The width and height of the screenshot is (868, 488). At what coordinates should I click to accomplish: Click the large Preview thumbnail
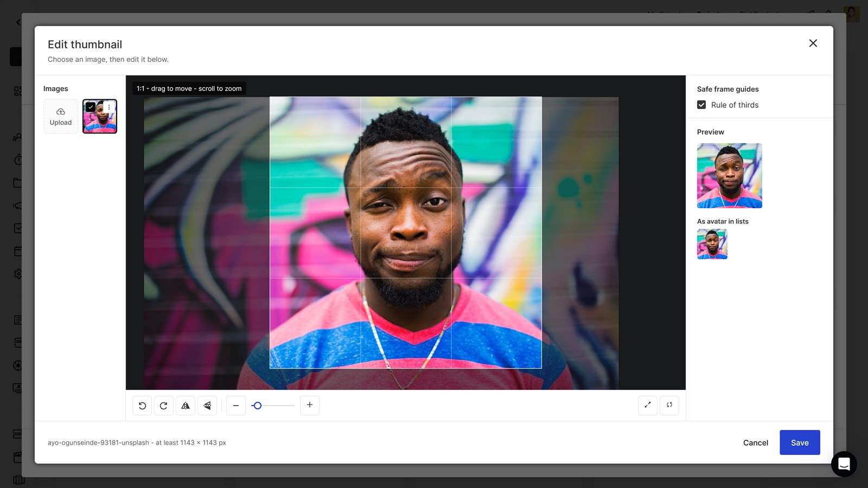(x=729, y=176)
